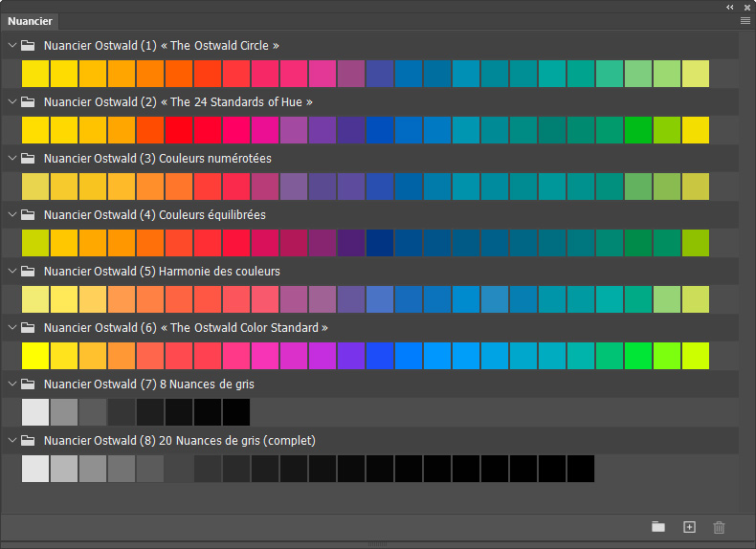Pick last black swatch in 20 Nuances de gris

coord(581,468)
